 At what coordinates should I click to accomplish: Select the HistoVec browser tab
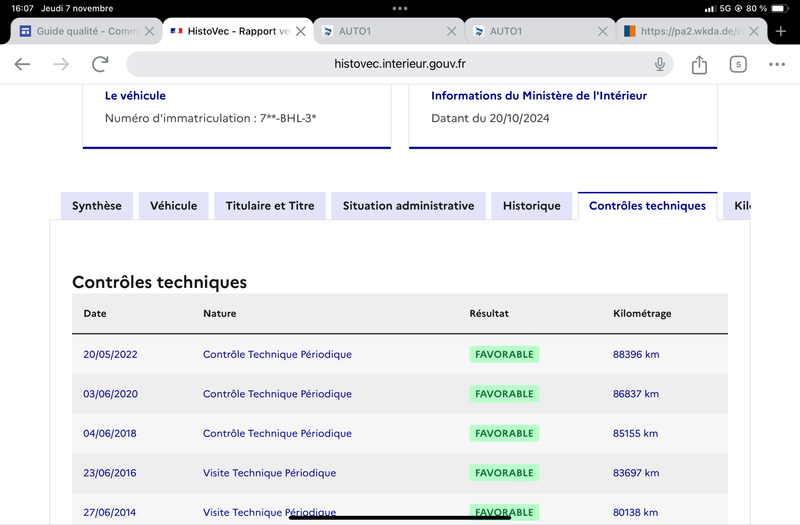coord(238,31)
